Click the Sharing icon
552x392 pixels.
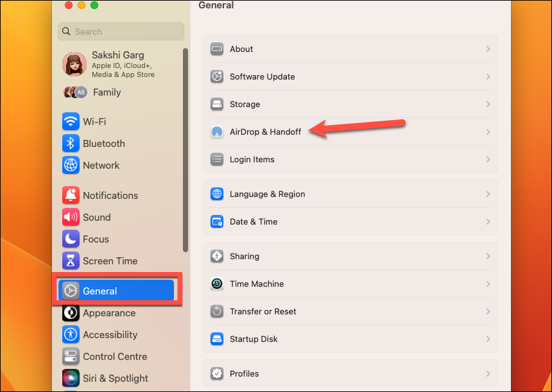click(217, 256)
